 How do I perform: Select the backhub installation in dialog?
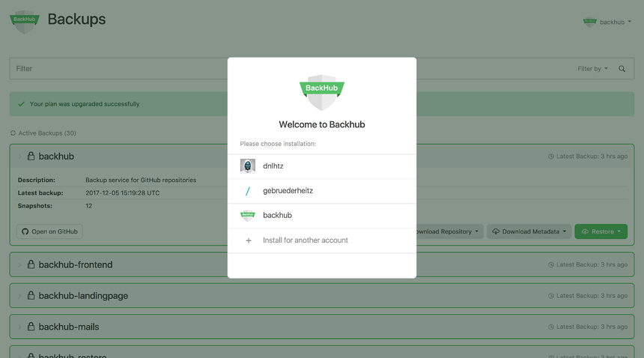click(322, 216)
